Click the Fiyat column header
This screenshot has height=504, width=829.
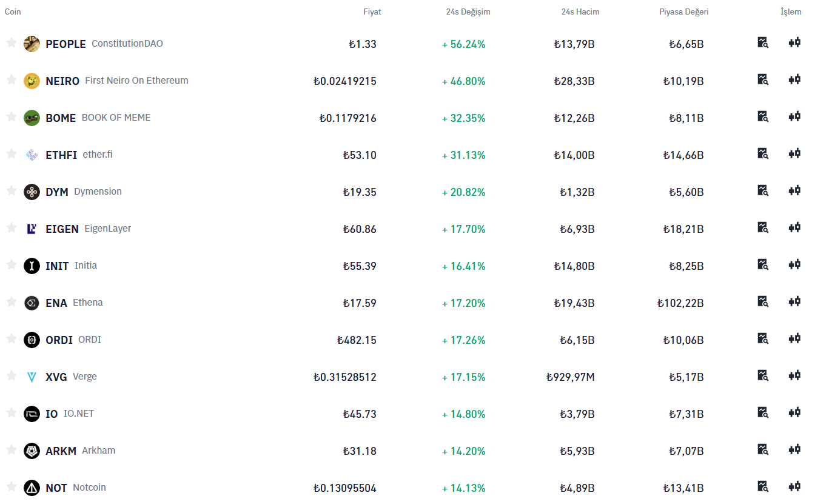372,12
